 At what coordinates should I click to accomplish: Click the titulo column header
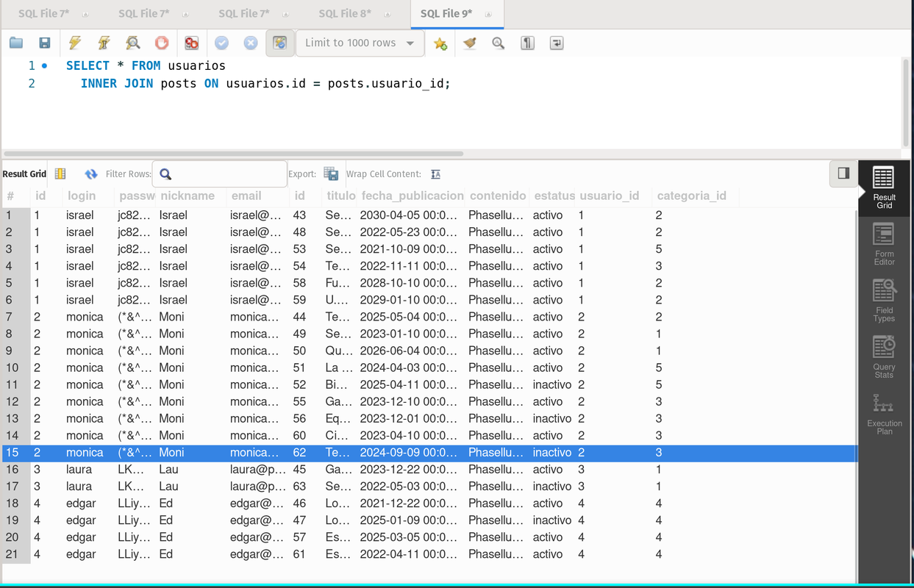(341, 196)
